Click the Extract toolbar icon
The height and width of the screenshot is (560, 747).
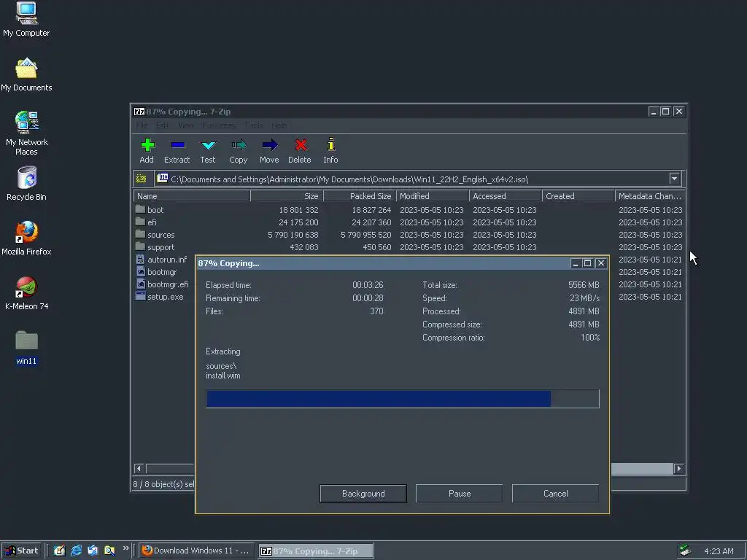pos(177,150)
